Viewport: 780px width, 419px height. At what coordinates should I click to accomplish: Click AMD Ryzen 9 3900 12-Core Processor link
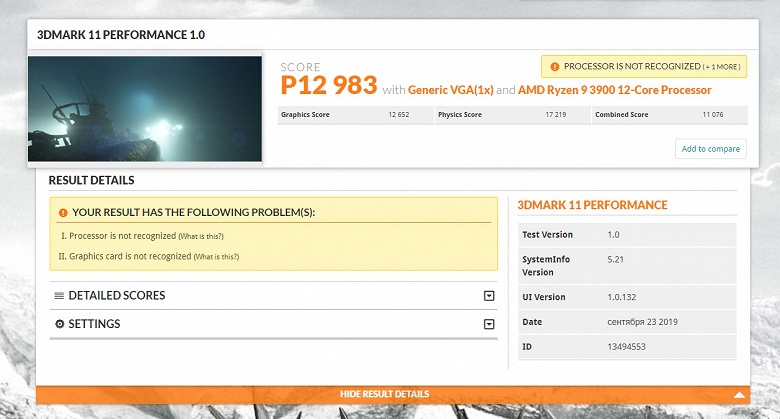pyautogui.click(x=614, y=90)
